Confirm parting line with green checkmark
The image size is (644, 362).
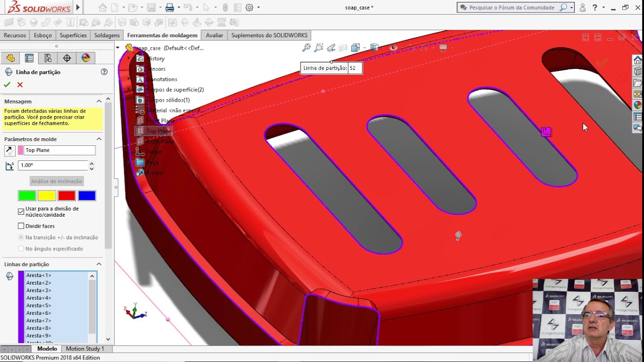7,85
